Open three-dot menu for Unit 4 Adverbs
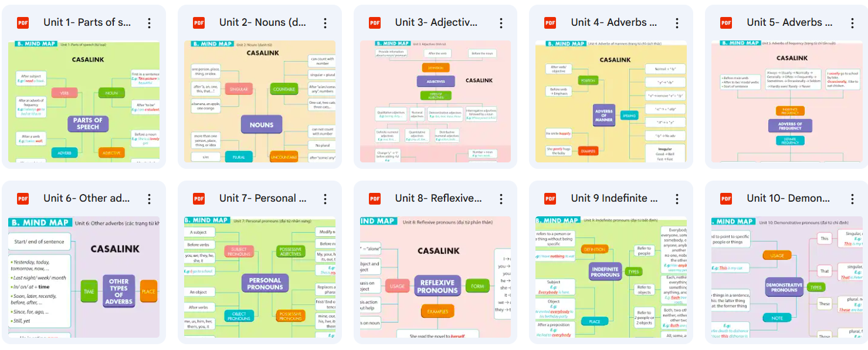 [677, 23]
